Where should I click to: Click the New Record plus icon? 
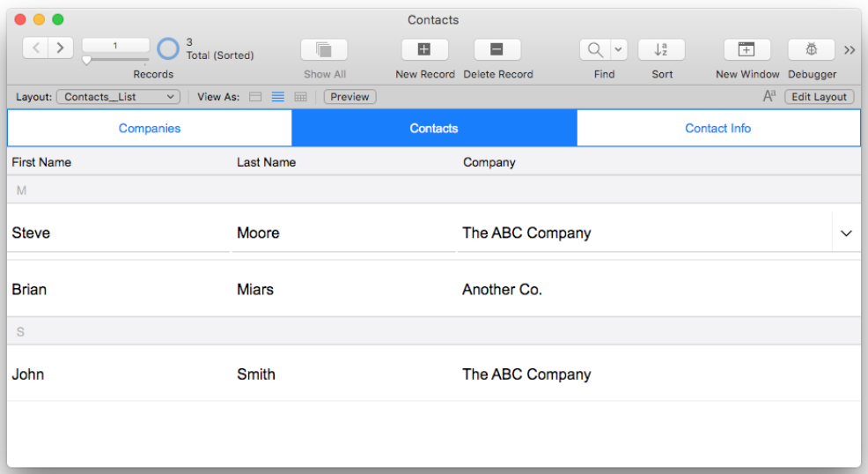coord(424,50)
